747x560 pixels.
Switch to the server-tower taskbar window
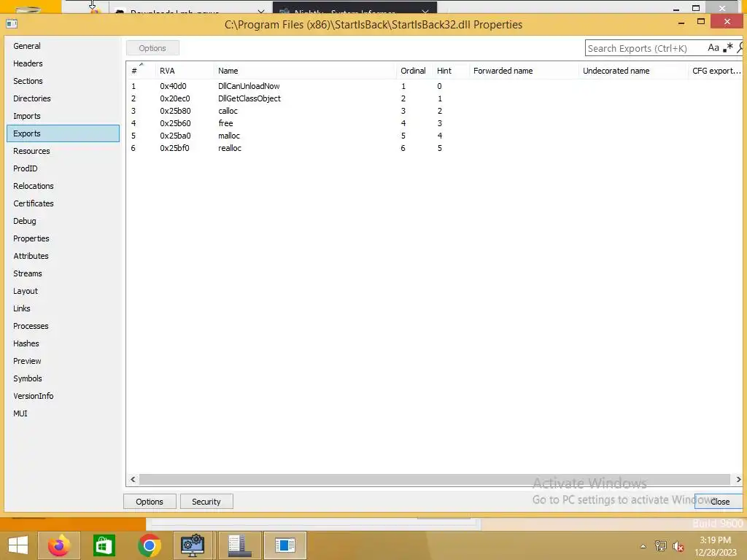tap(239, 545)
